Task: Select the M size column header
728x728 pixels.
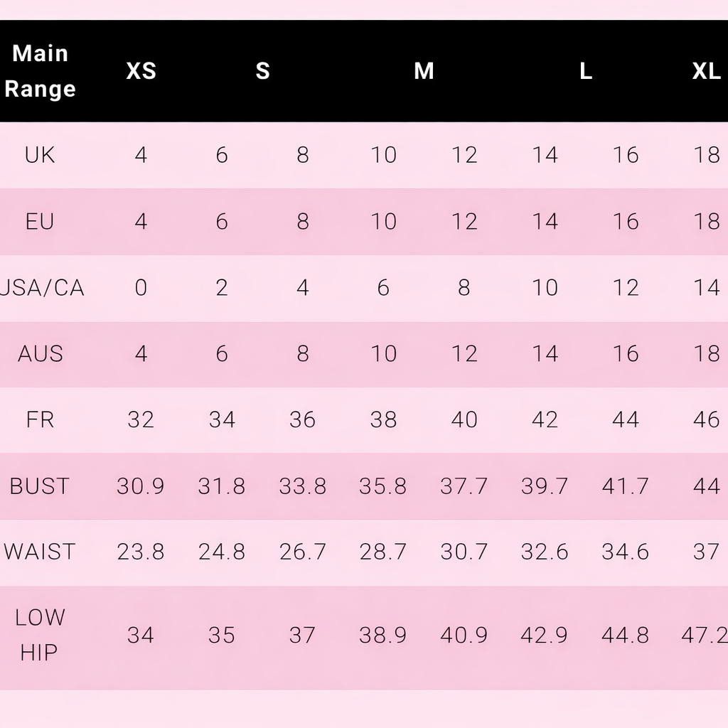Action: pyautogui.click(x=424, y=71)
